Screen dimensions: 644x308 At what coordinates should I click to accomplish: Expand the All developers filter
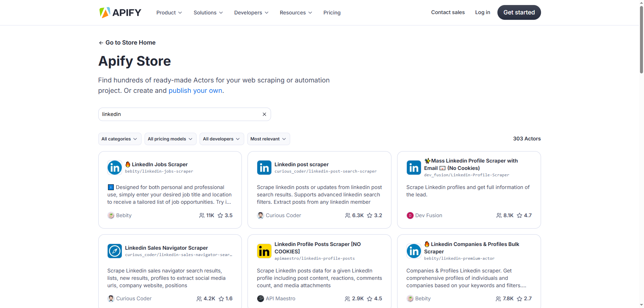(221, 139)
